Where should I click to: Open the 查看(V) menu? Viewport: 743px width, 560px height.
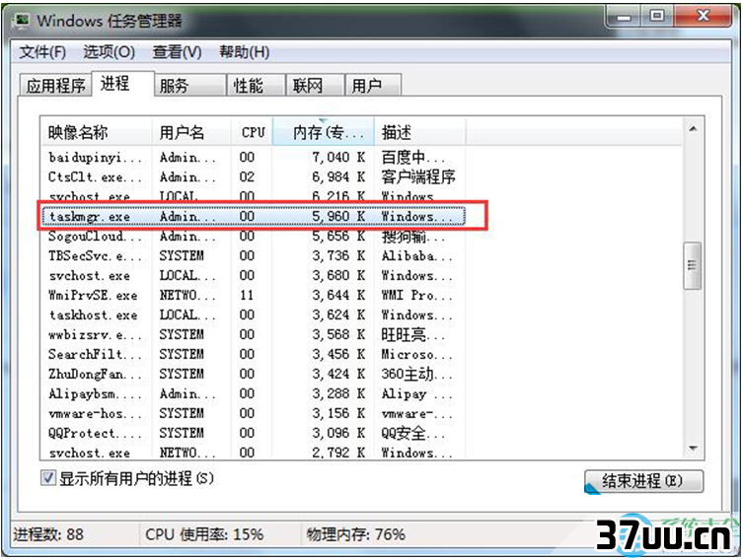click(177, 52)
